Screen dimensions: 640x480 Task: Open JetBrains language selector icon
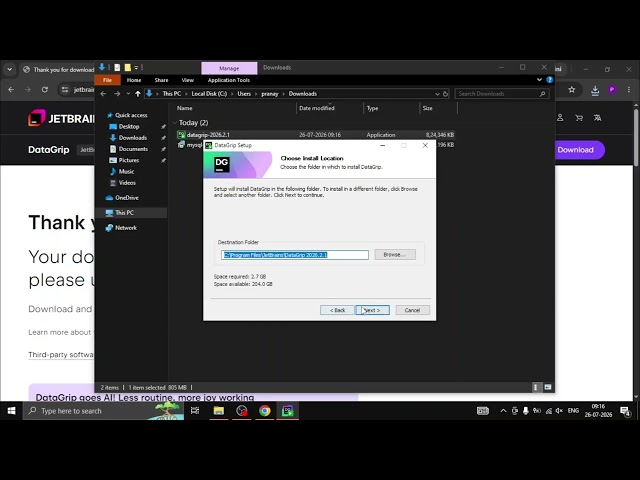598,118
